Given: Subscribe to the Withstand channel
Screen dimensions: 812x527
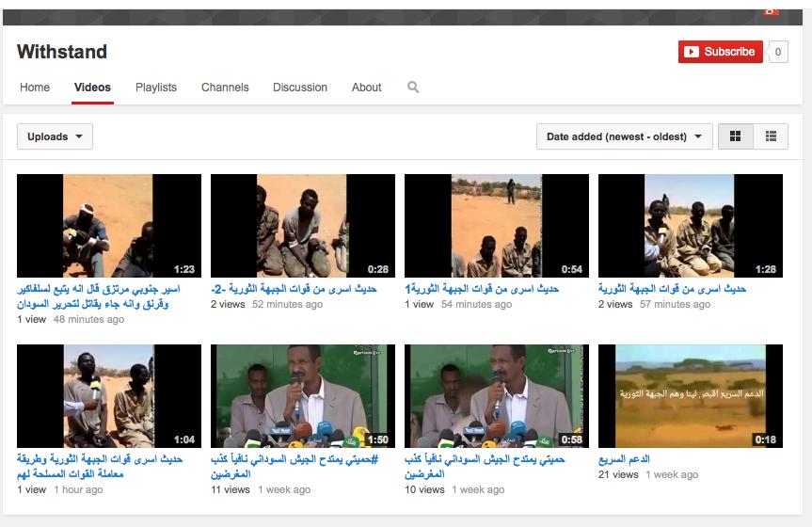Looking at the screenshot, I should point(721,52).
